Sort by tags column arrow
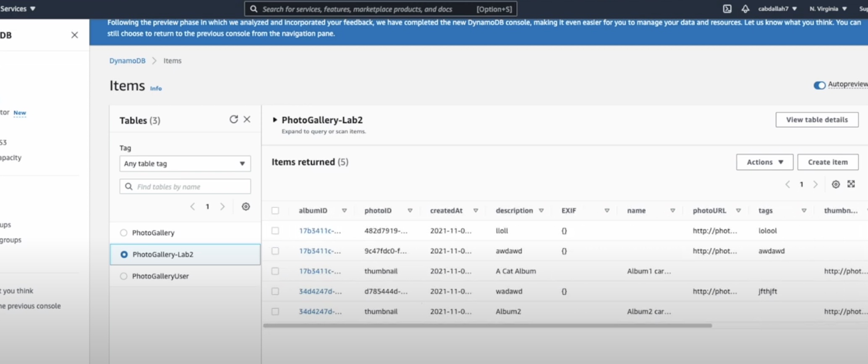 click(804, 211)
